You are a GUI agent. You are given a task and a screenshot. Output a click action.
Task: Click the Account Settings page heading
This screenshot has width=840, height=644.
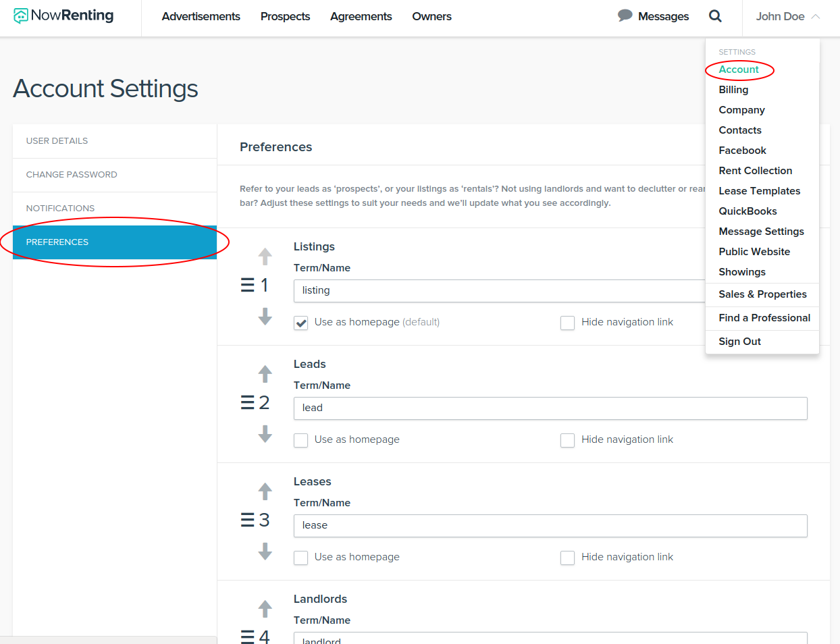pyautogui.click(x=105, y=88)
